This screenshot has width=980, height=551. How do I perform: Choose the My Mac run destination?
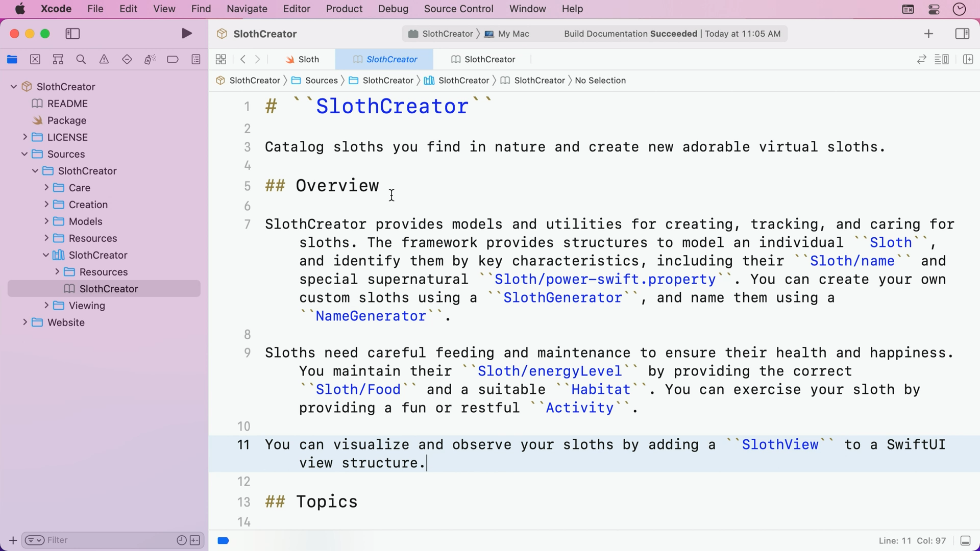click(507, 34)
